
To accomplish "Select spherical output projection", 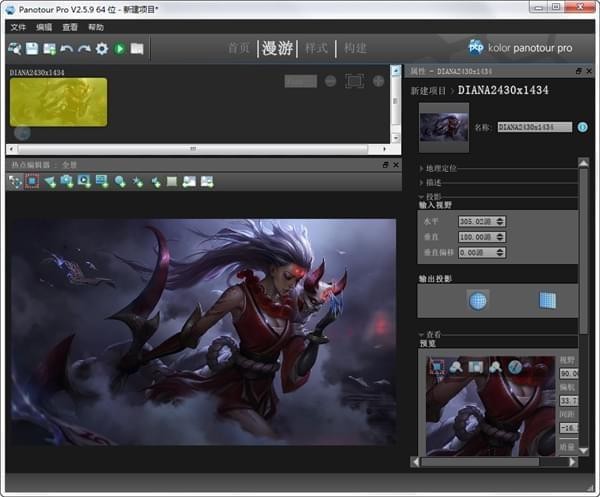I will coord(477,300).
